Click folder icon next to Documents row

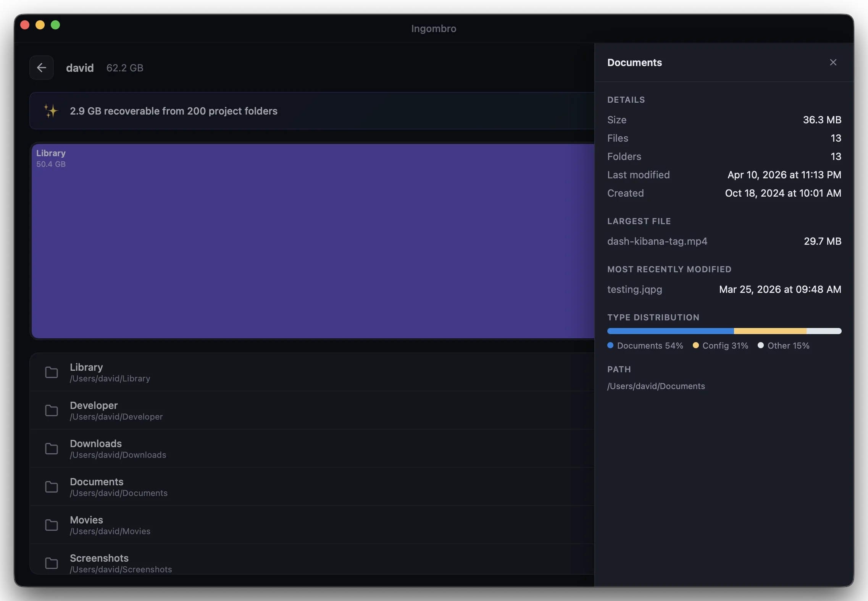[x=52, y=487]
